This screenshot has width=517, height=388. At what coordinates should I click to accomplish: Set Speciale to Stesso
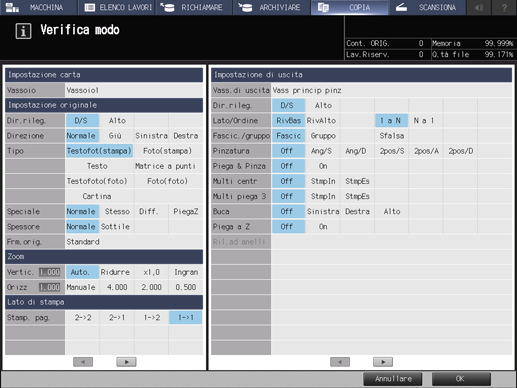[117, 211]
